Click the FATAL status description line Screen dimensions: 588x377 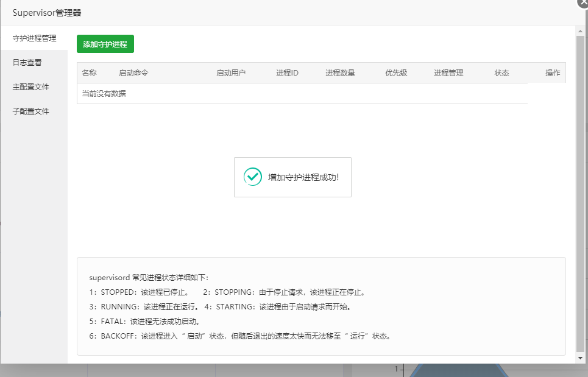(145, 321)
